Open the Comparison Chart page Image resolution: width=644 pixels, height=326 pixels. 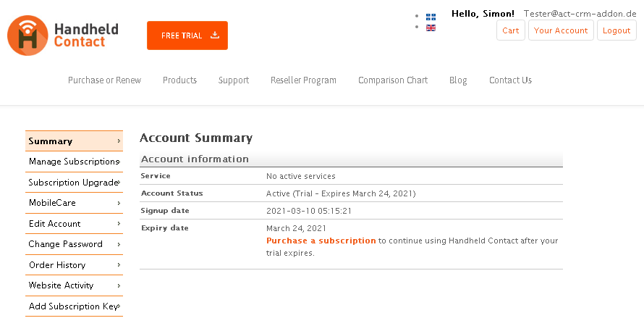[393, 80]
